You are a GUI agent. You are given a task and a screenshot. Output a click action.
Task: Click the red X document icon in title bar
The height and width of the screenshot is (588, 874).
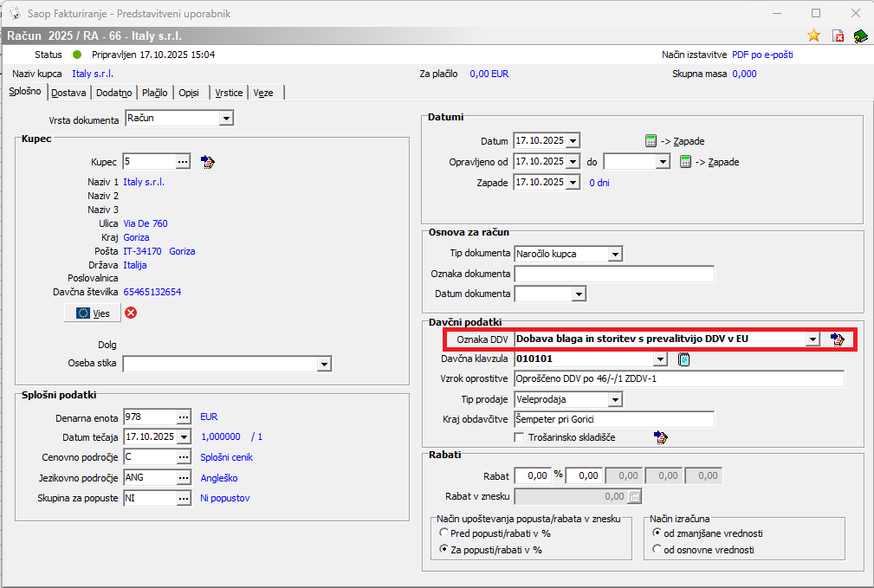pyautogui.click(x=838, y=36)
